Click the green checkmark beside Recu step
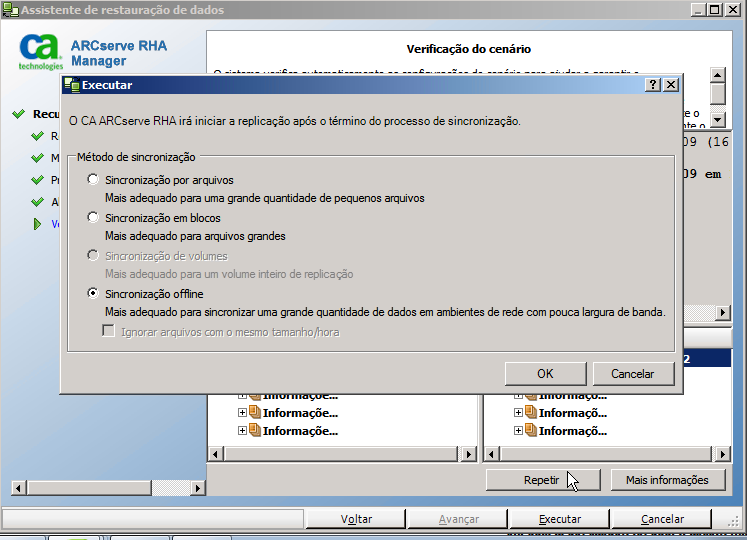747x540 pixels. pyautogui.click(x=18, y=114)
